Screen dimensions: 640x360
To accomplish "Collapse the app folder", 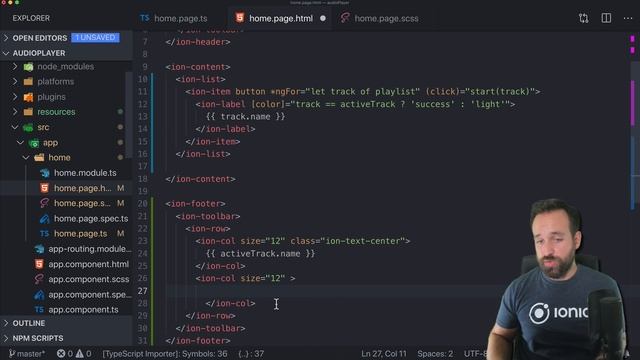I will click(20, 142).
